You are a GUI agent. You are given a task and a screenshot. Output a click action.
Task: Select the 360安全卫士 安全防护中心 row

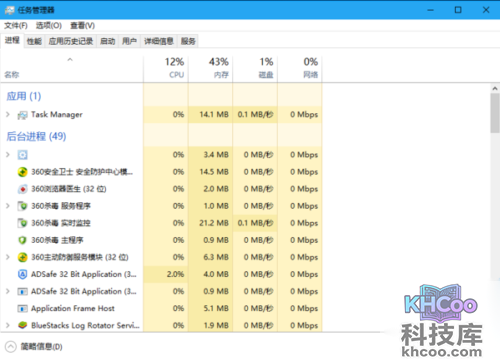click(161, 172)
